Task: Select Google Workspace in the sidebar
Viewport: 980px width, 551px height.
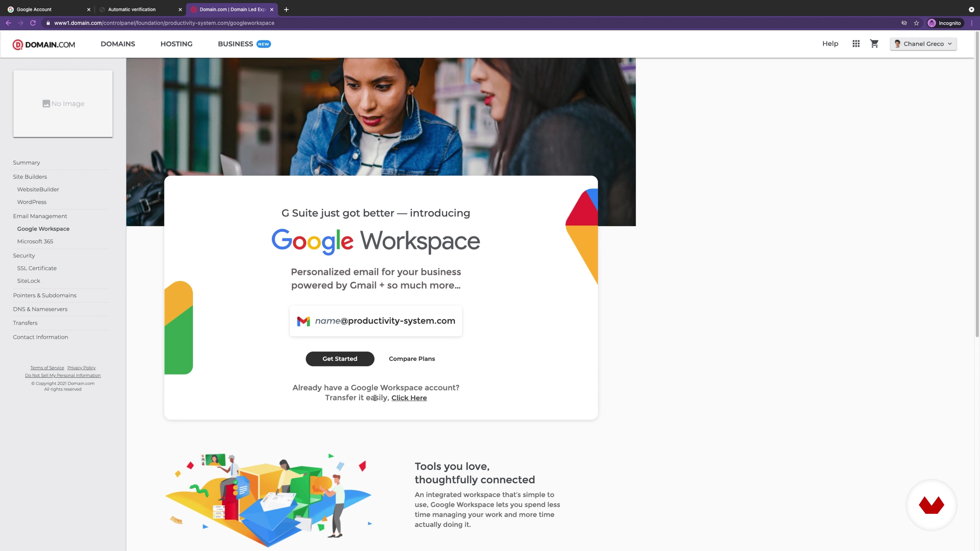Action: [x=43, y=229]
